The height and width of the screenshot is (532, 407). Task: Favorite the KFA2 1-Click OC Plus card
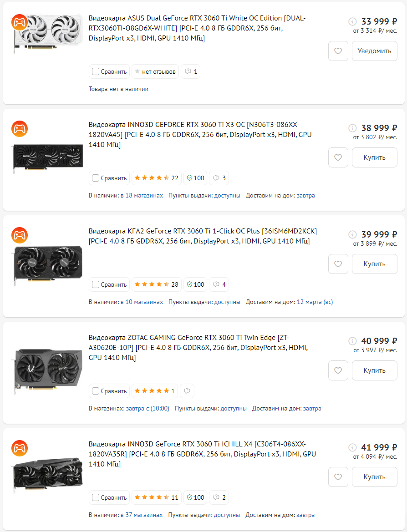[338, 264]
